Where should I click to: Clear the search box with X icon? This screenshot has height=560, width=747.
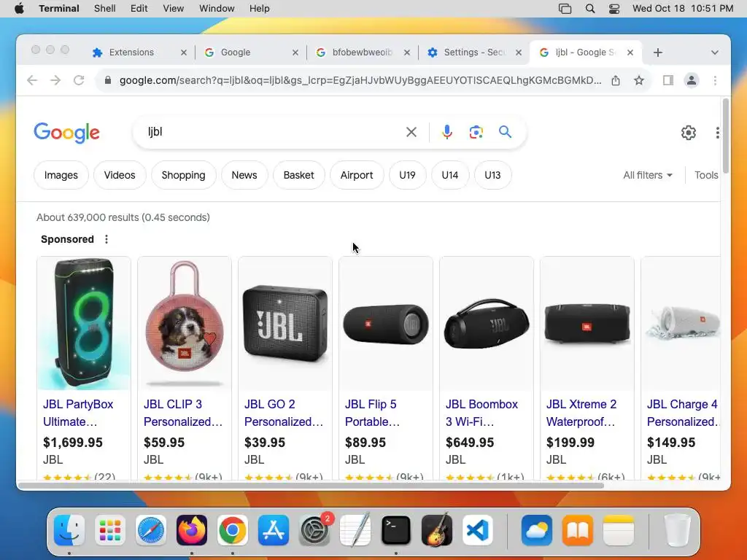[x=411, y=132]
